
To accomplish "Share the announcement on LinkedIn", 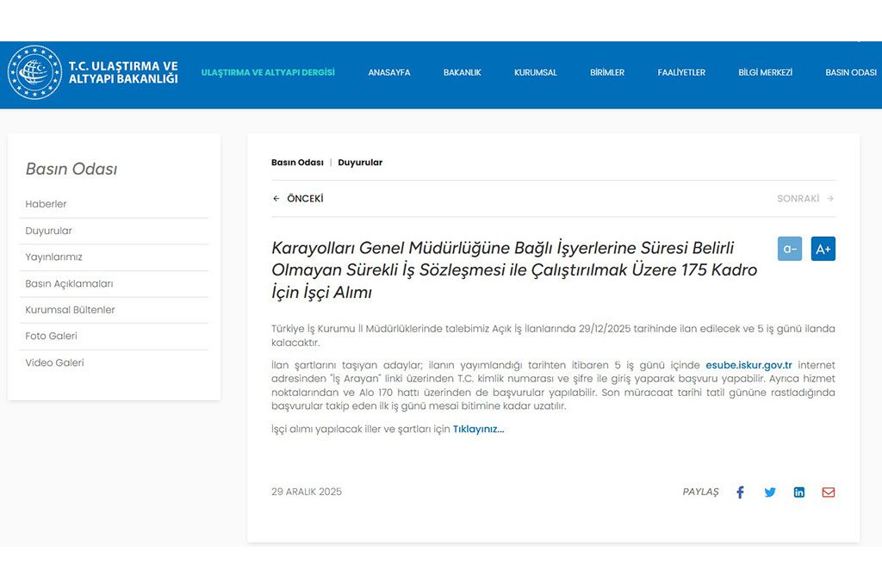I will pos(799,492).
